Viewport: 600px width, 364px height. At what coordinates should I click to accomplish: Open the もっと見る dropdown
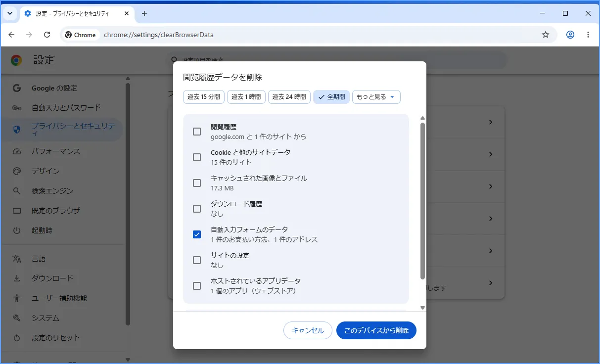pyautogui.click(x=376, y=97)
